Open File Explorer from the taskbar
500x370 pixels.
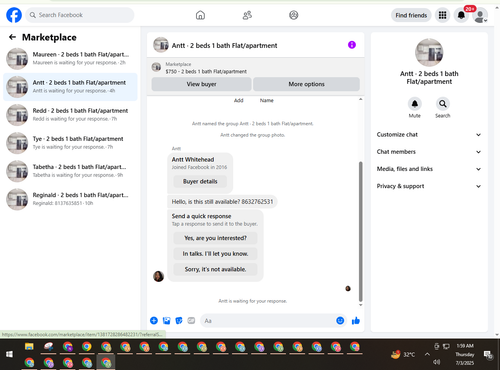pos(29,347)
